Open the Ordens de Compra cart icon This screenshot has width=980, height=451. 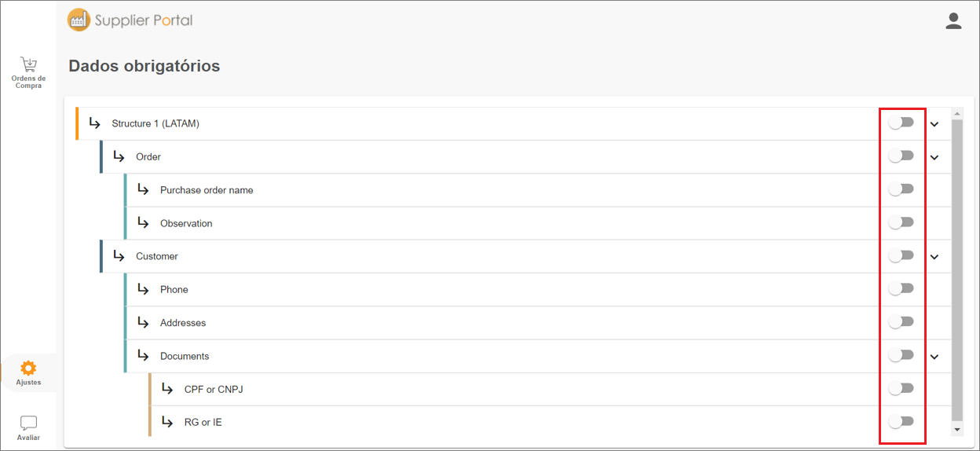[28, 64]
